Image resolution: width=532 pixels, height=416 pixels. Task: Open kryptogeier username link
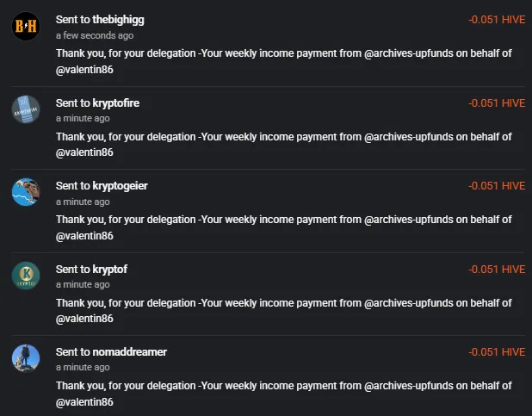(x=121, y=186)
